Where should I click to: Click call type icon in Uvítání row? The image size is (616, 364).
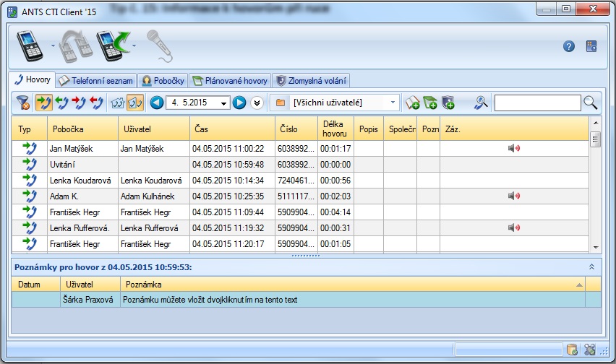(x=30, y=165)
